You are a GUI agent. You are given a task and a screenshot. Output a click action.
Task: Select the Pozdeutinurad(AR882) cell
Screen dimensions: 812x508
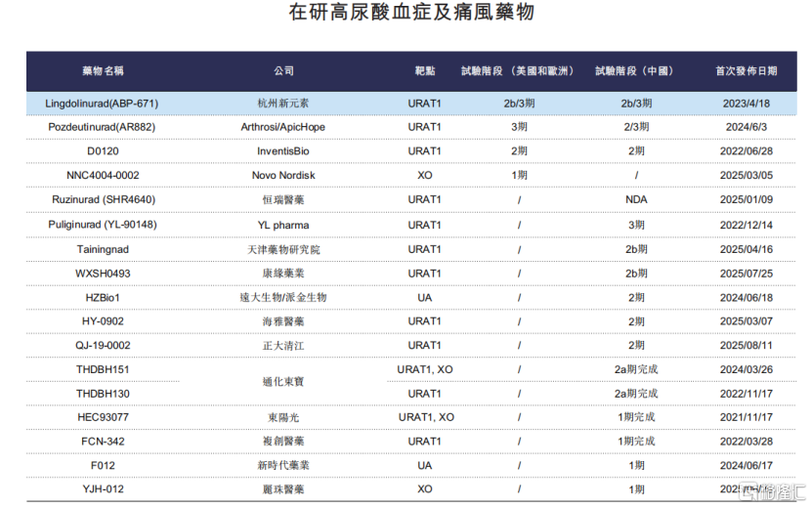(102, 127)
